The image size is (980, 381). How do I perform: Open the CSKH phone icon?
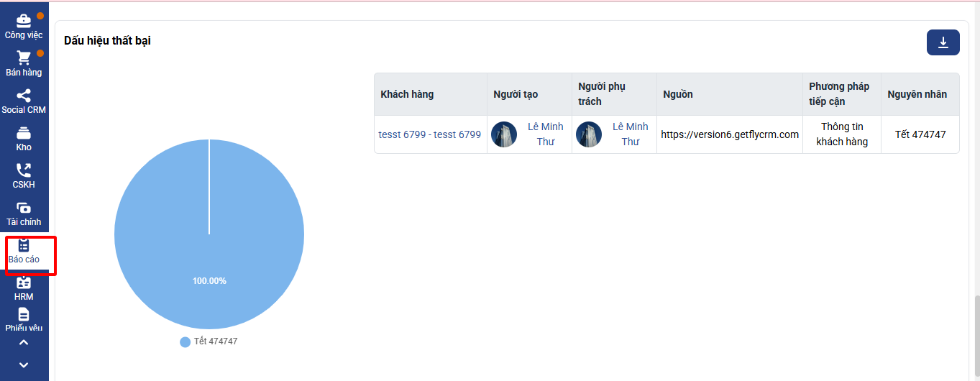pos(24,170)
